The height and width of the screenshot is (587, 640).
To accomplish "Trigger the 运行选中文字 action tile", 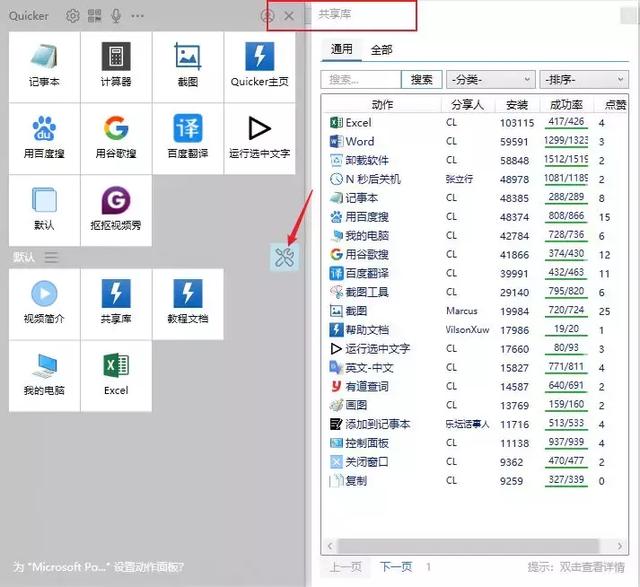I will (x=260, y=139).
